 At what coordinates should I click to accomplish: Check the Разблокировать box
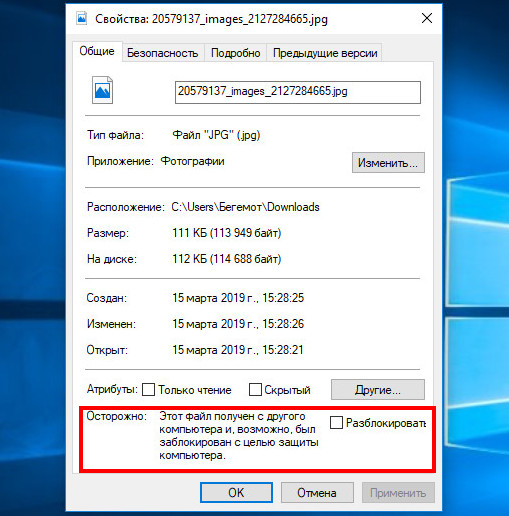[x=336, y=422]
